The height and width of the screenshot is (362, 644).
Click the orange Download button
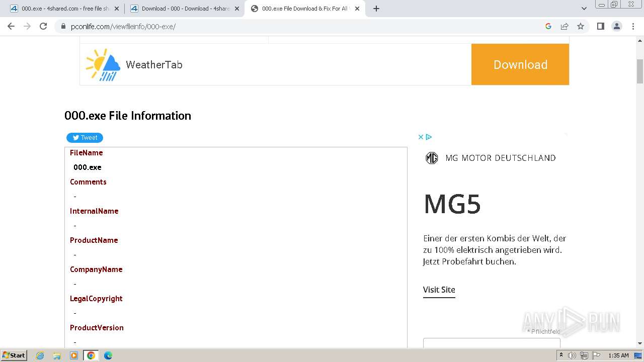coord(520,64)
